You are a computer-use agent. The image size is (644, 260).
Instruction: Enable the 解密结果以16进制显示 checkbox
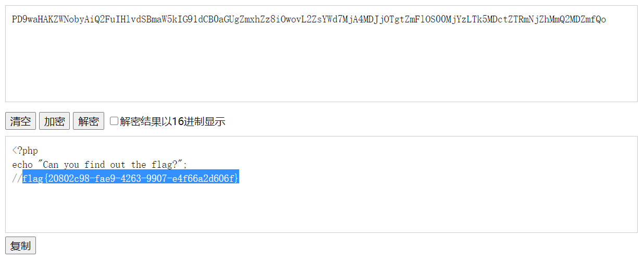(x=114, y=121)
